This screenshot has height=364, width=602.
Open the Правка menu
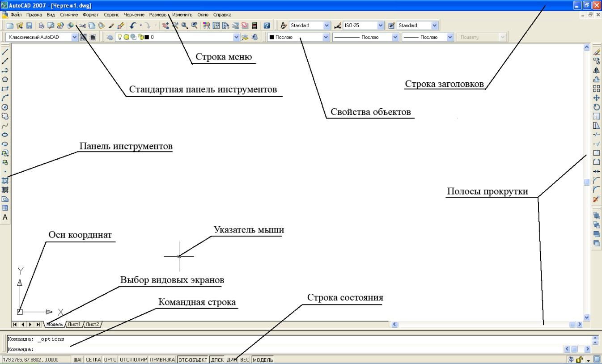tap(34, 15)
